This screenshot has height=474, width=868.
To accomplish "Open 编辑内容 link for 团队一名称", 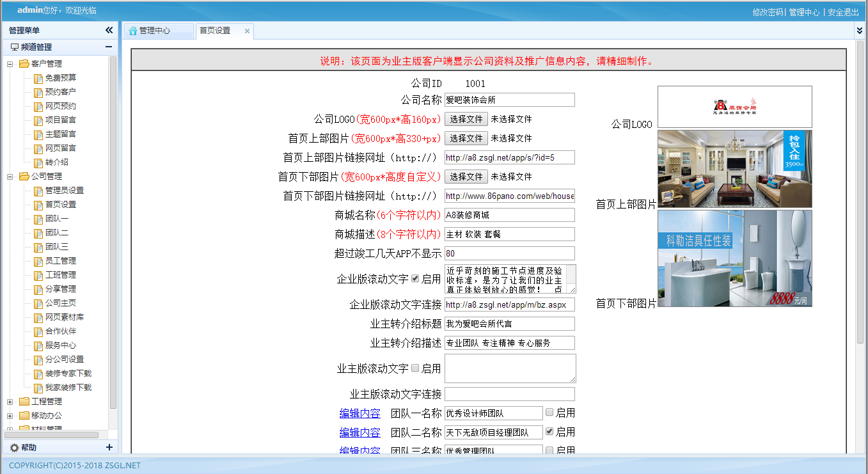I will (x=359, y=413).
